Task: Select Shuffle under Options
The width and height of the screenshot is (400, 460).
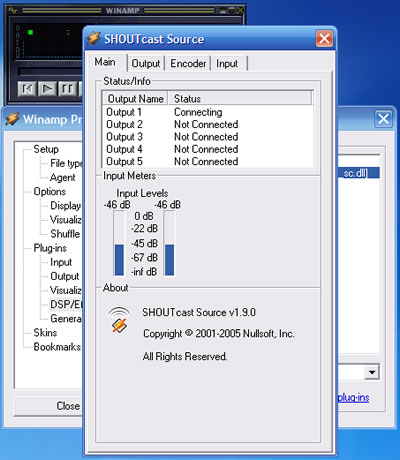Action: [x=65, y=234]
